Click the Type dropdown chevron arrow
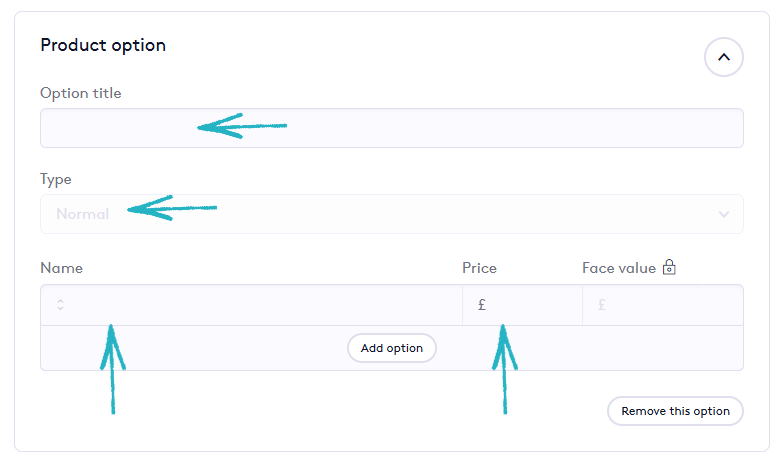The image size is (782, 469). tap(724, 214)
